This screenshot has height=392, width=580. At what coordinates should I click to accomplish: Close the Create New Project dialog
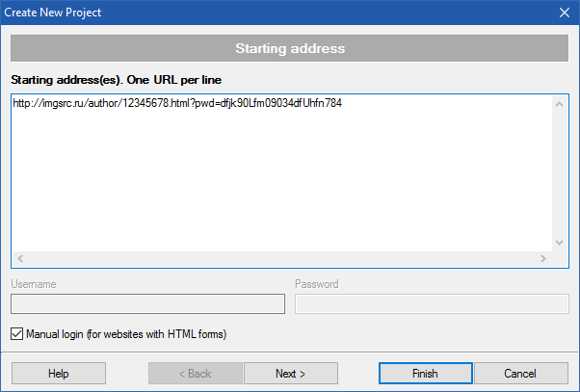[565, 13]
